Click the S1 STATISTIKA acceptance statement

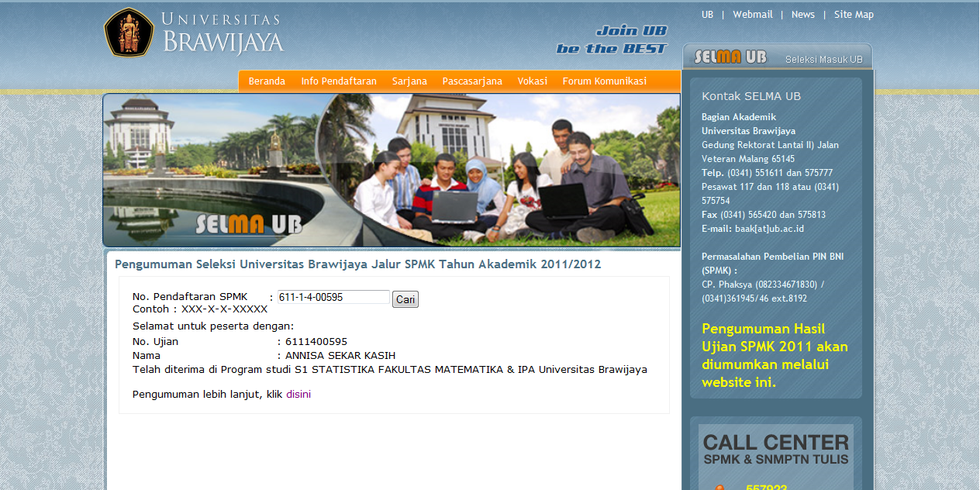[x=390, y=370]
